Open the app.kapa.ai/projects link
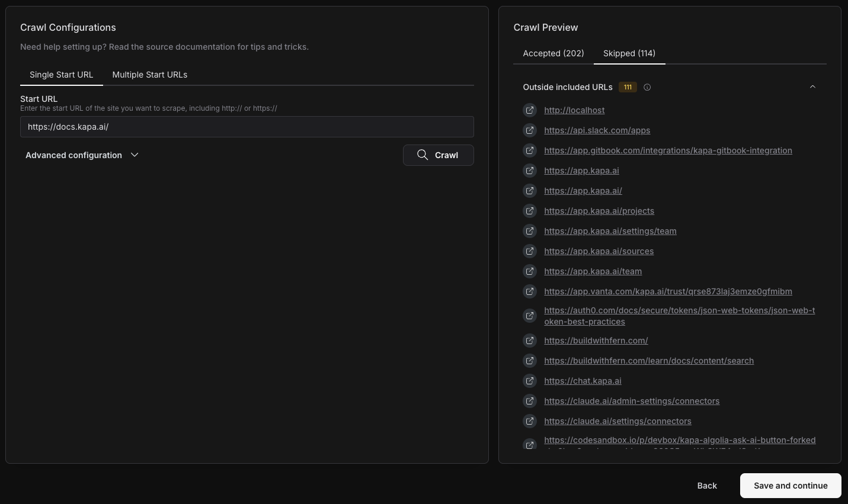Viewport: 848px width, 504px height. (599, 211)
